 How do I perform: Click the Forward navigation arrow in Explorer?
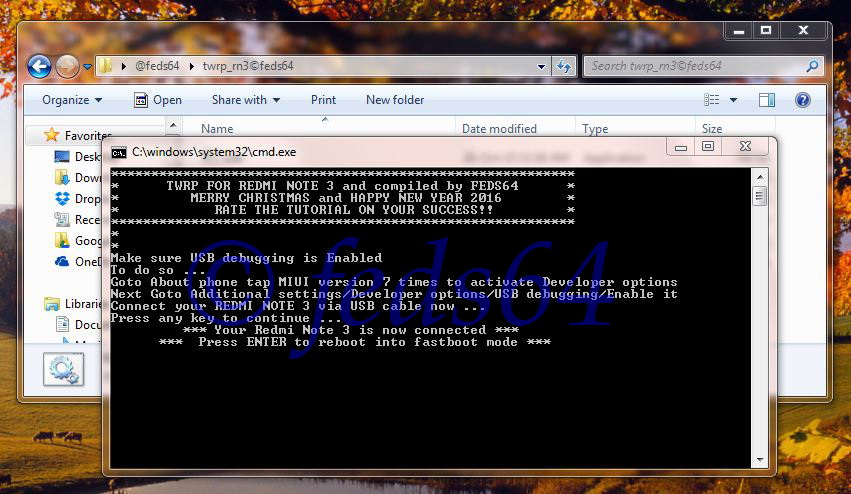pos(67,67)
